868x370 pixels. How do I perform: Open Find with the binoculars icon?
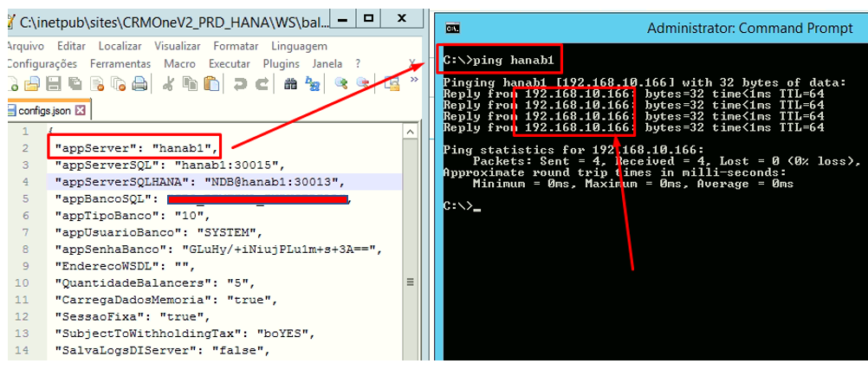click(x=290, y=84)
